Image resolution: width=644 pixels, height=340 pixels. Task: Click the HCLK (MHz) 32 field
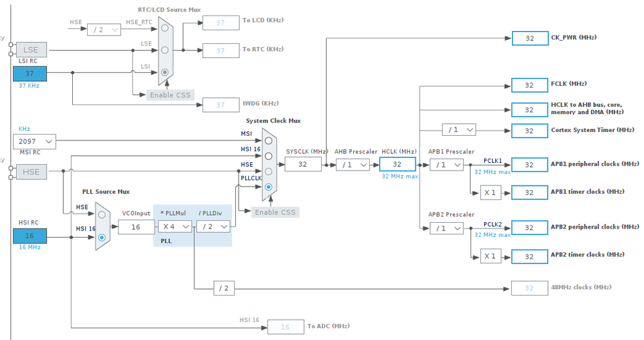[397, 164]
